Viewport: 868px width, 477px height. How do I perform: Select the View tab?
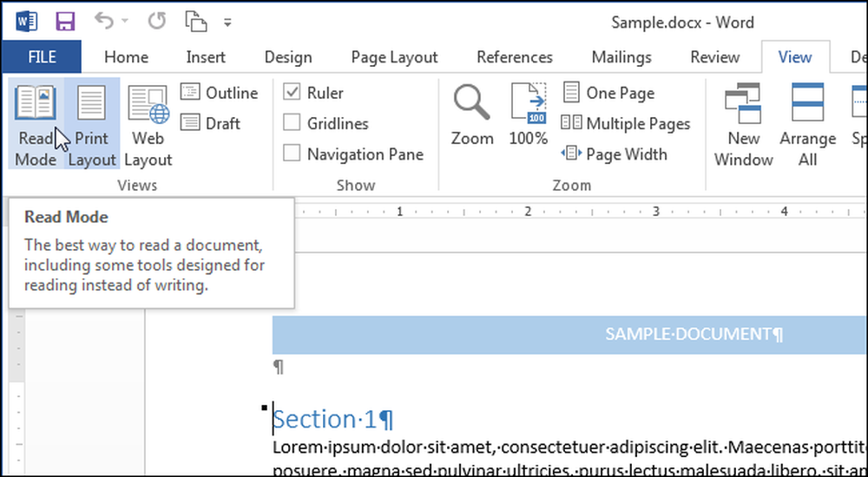click(x=795, y=57)
